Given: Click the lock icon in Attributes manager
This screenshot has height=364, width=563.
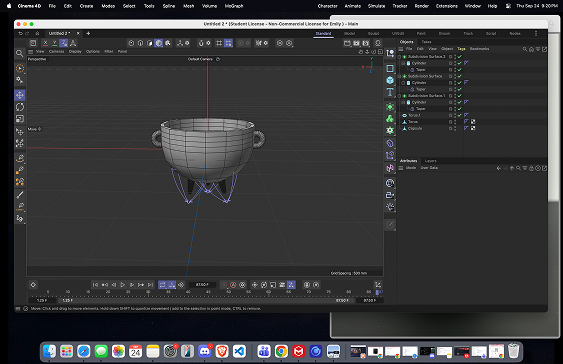Looking at the screenshot, I should point(531,168).
